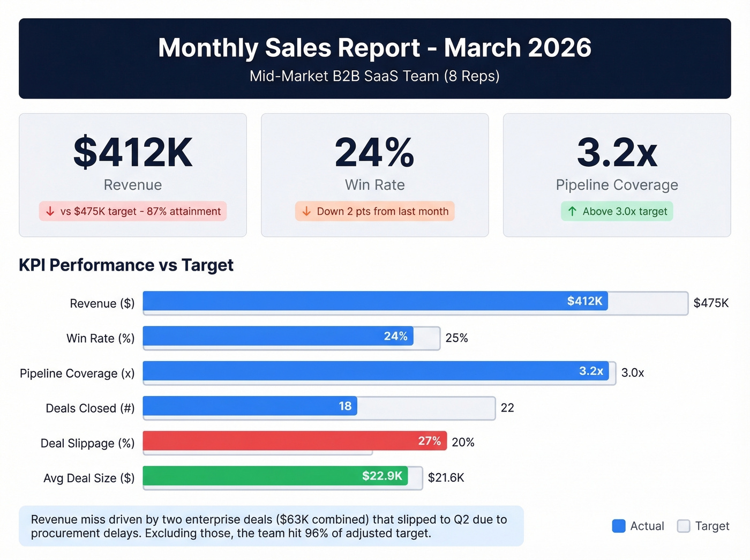Click the red Deal Slippage bar
This screenshot has height=560, width=750.
[x=294, y=441]
